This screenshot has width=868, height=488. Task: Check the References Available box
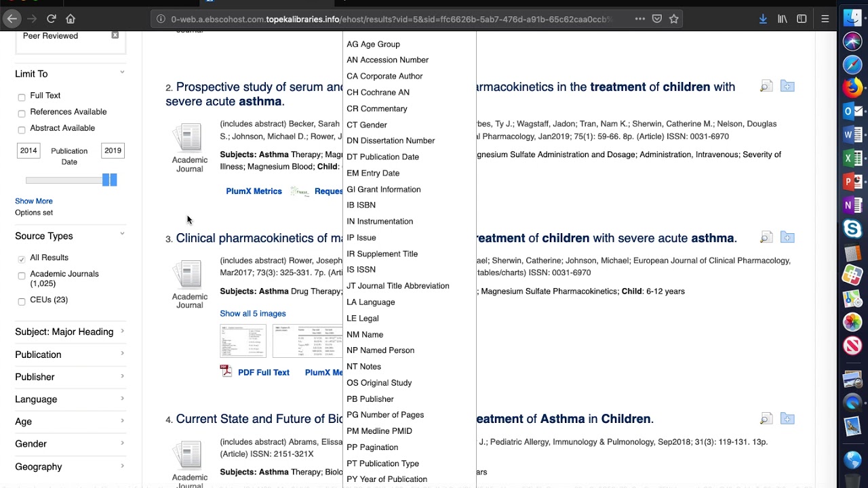(22, 113)
